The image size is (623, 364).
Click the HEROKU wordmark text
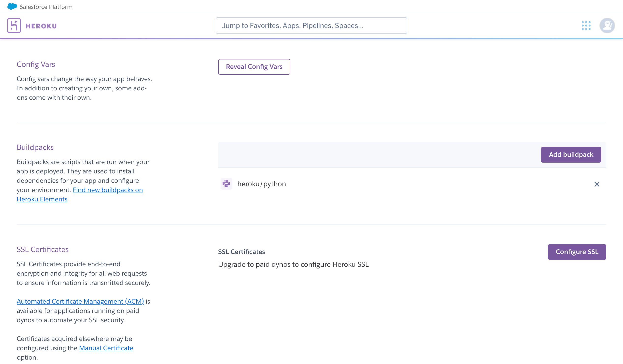click(41, 26)
